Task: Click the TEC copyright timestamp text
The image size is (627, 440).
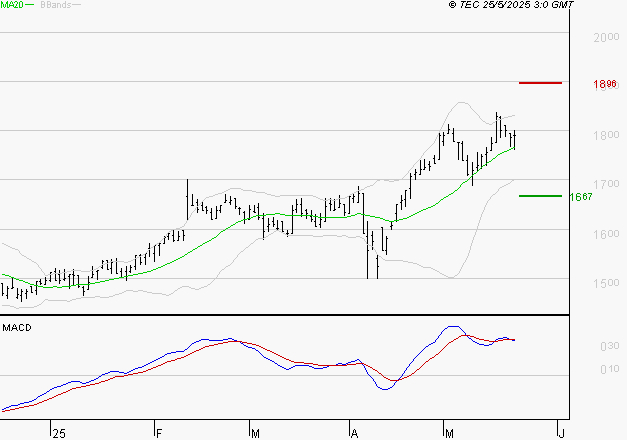Action: pyautogui.click(x=511, y=5)
